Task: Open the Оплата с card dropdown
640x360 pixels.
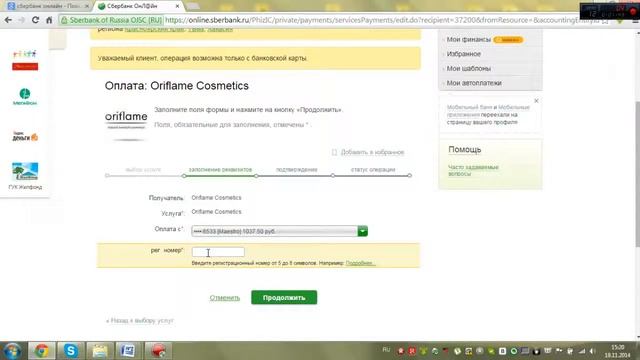Action: coord(279,231)
